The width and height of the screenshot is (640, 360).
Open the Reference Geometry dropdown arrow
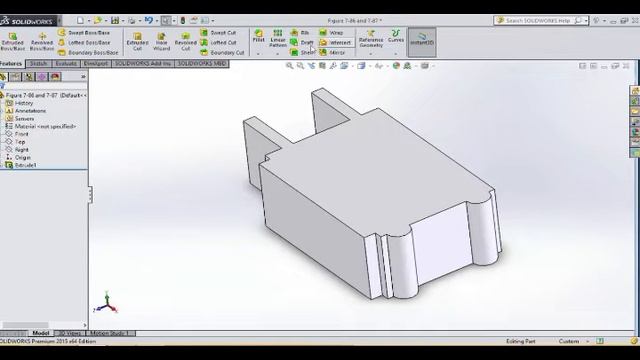[371, 54]
